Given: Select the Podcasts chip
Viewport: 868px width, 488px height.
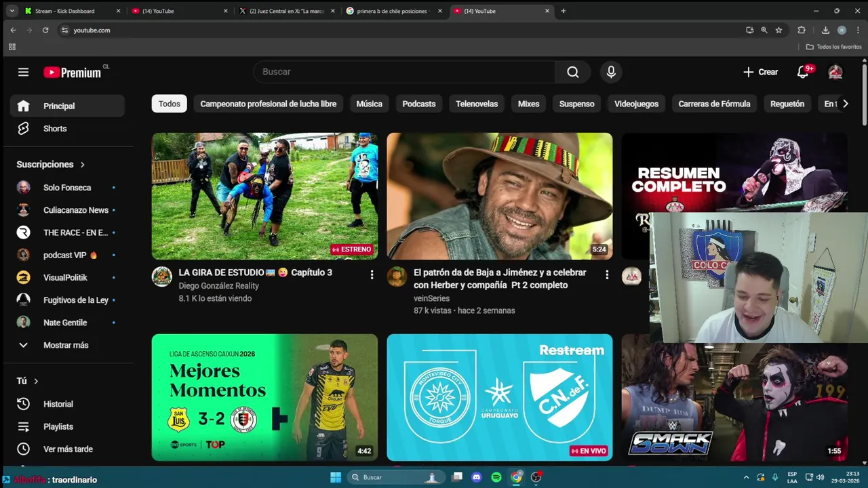Looking at the screenshot, I should [419, 104].
